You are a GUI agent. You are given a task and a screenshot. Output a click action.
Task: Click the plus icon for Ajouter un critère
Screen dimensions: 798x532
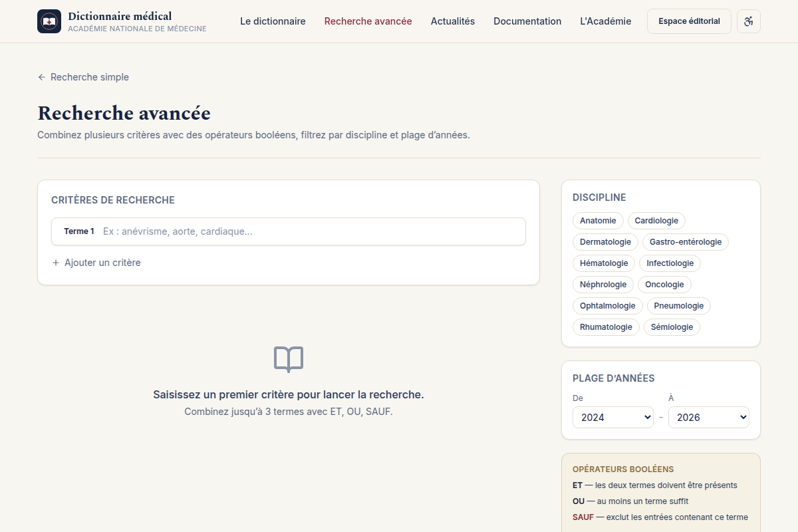click(56, 263)
